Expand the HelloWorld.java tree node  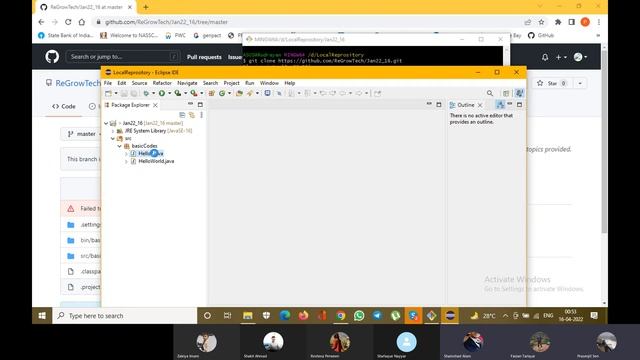tap(127, 162)
